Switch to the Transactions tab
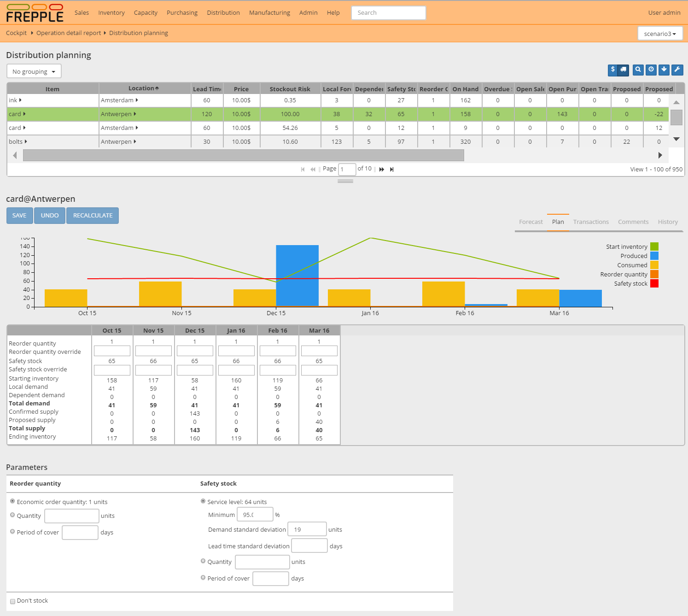Viewport: 688px width, 616px height. click(591, 222)
